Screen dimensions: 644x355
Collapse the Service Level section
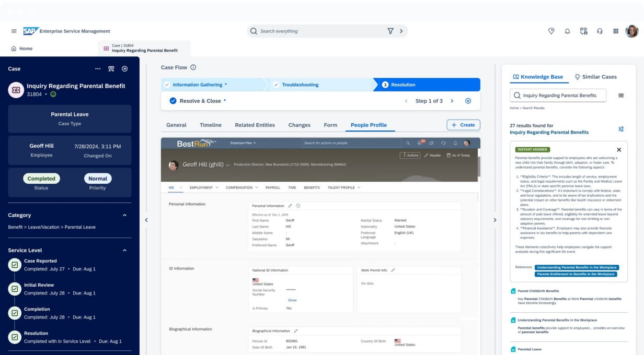[x=124, y=251]
